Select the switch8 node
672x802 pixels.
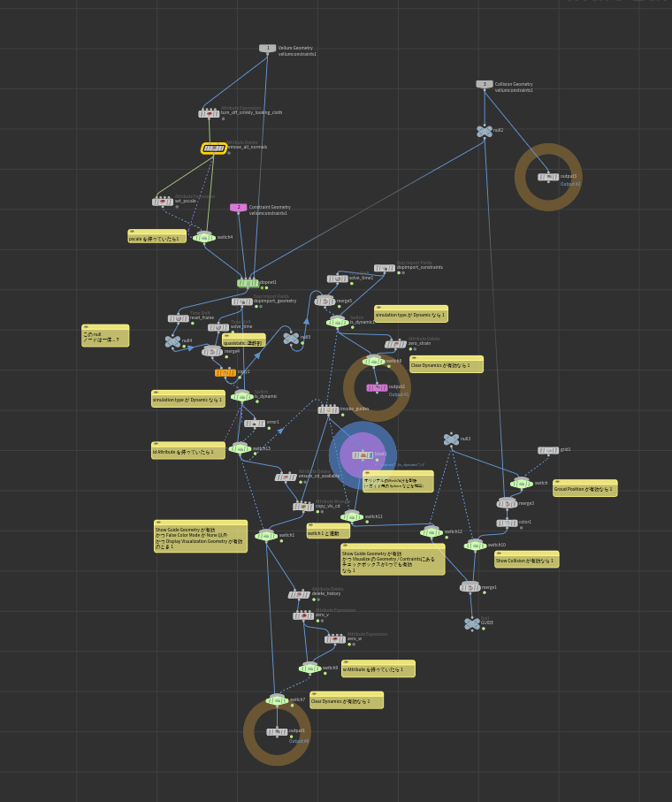[x=374, y=361]
